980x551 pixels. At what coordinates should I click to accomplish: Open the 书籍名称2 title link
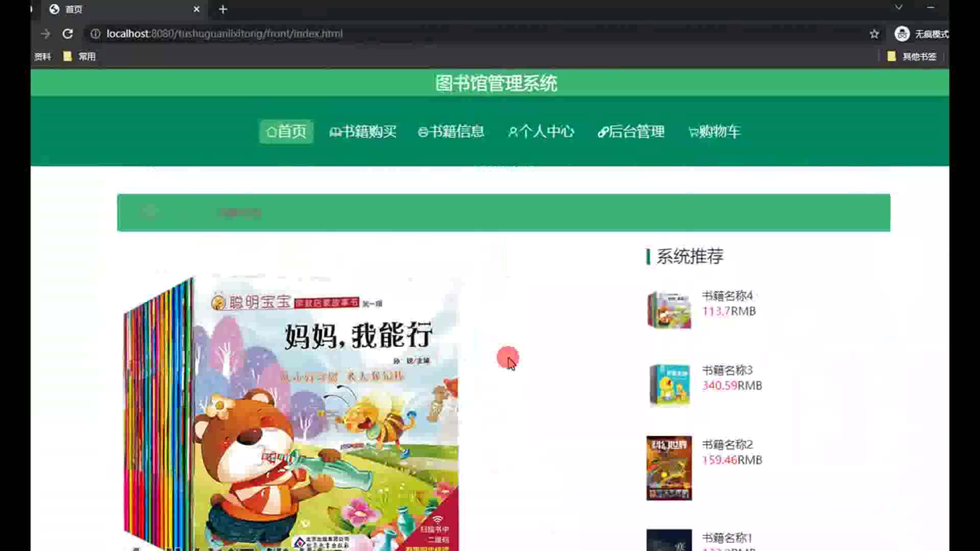point(727,445)
